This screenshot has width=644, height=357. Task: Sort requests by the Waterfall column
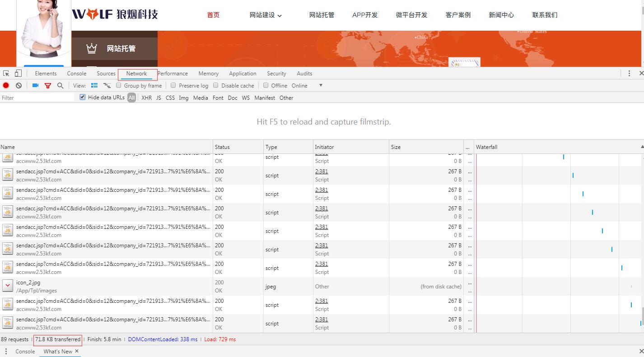(x=486, y=147)
